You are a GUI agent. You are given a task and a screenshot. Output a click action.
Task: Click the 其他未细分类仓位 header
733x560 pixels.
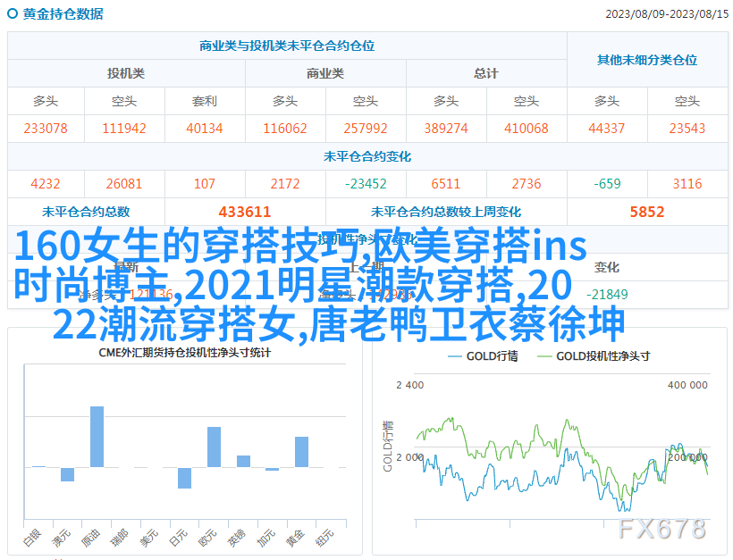(x=647, y=60)
